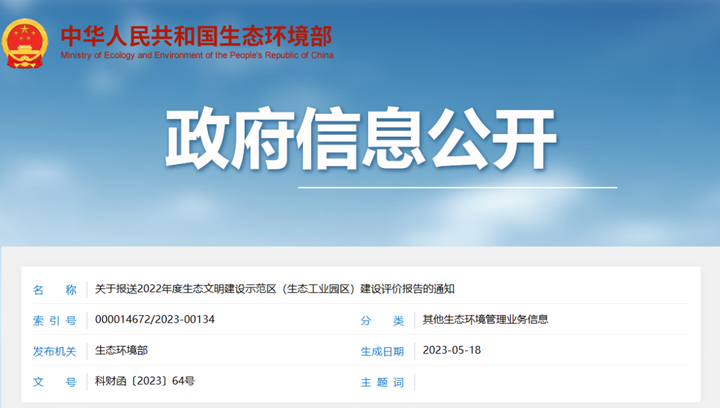Click the 索引号 field label
Image resolution: width=720 pixels, height=408 pixels.
pyautogui.click(x=54, y=320)
